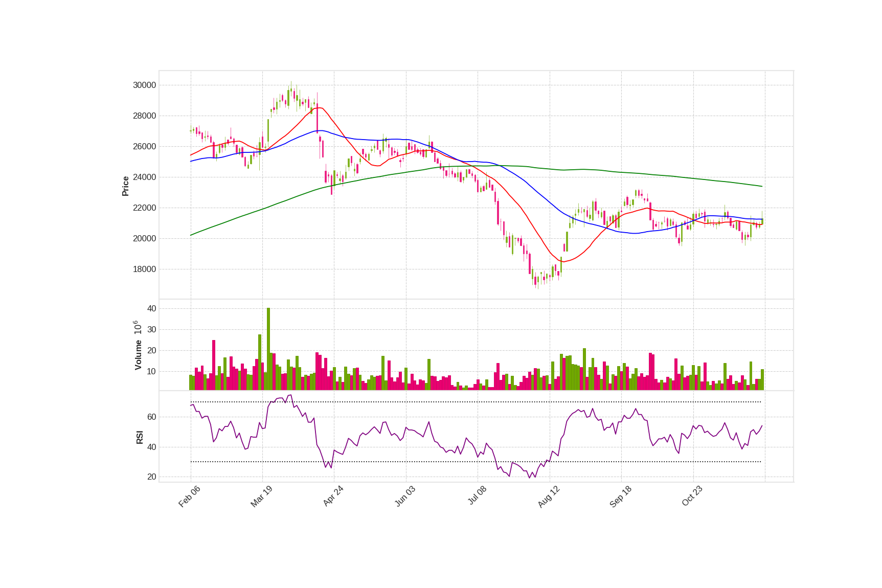
Task: Click the Oct 23 date label
Action: (x=692, y=496)
